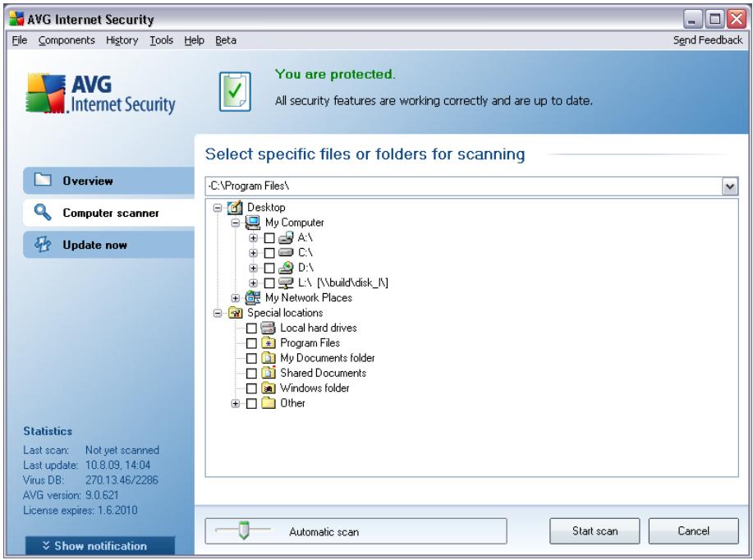
Task: Open the scan path dropdown arrow
Action: [x=729, y=186]
